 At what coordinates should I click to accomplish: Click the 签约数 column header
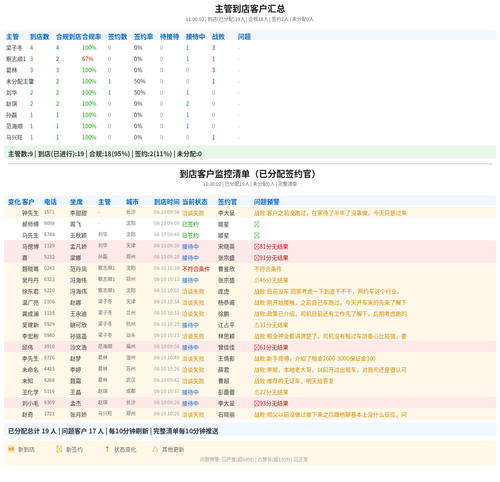(x=117, y=37)
